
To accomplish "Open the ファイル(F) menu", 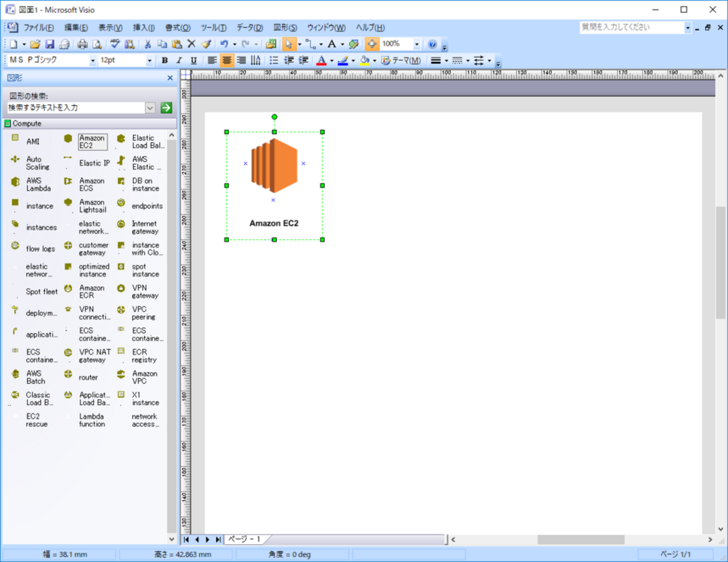I will click(x=38, y=27).
